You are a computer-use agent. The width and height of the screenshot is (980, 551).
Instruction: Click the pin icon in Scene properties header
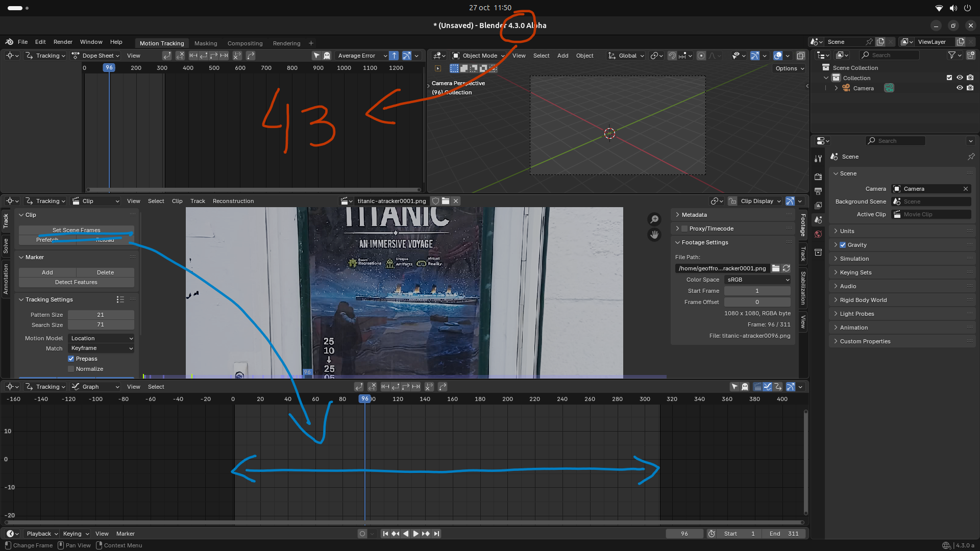(x=971, y=157)
